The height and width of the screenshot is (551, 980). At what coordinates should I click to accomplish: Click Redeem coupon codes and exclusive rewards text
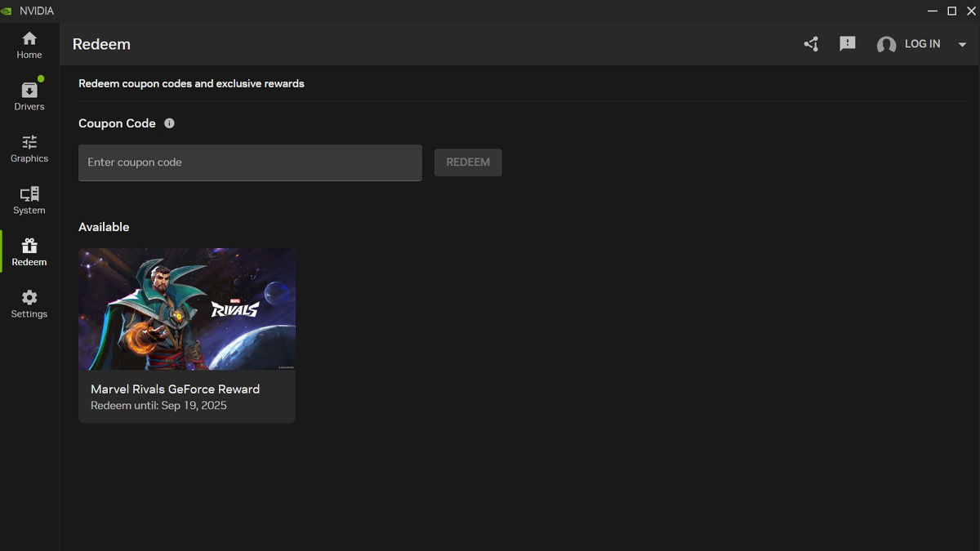[x=191, y=83]
